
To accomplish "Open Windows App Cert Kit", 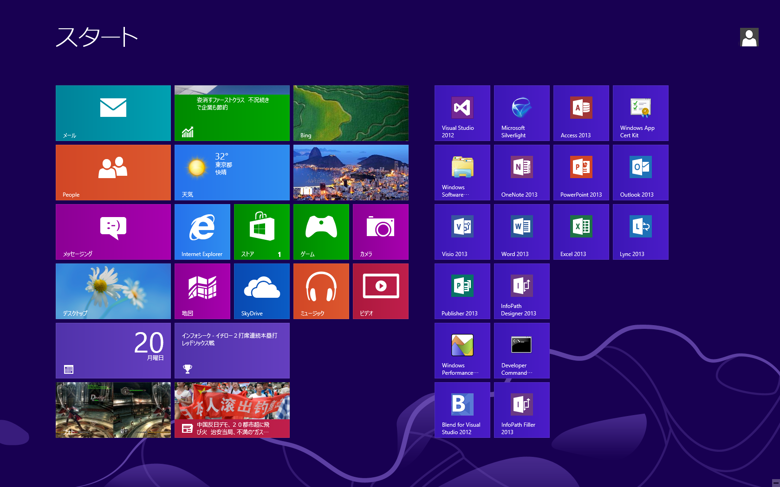I will 641,113.
